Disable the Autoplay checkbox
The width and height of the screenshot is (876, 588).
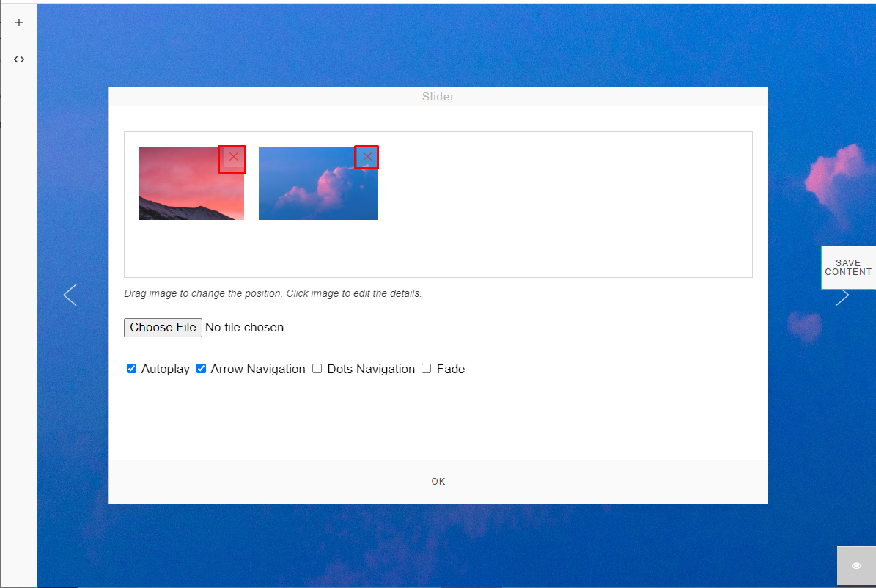131,368
